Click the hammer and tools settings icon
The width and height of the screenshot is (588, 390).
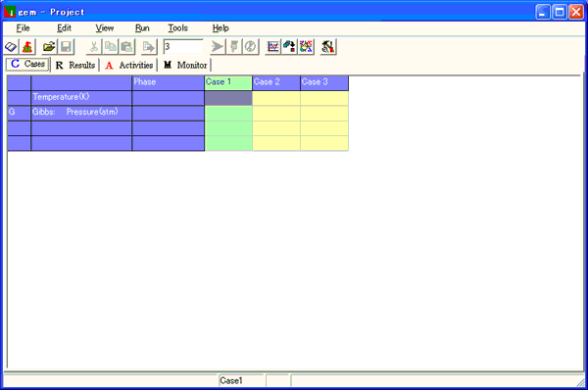coord(327,47)
